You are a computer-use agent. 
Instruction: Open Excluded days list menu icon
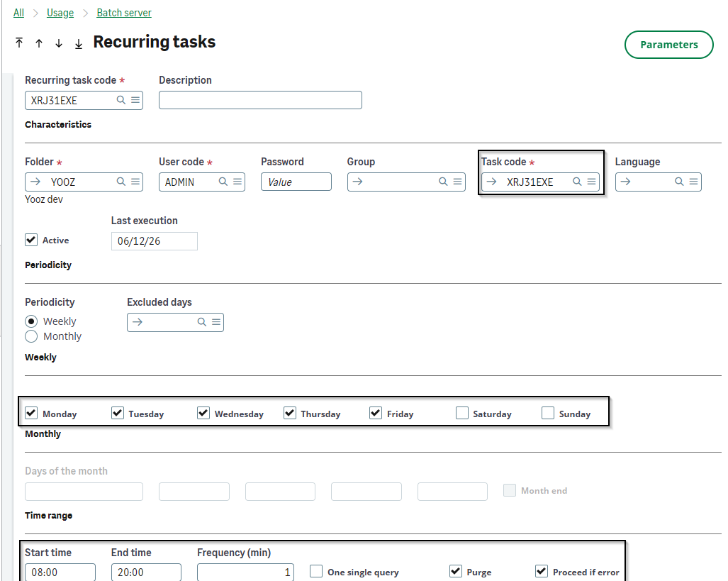pos(216,321)
